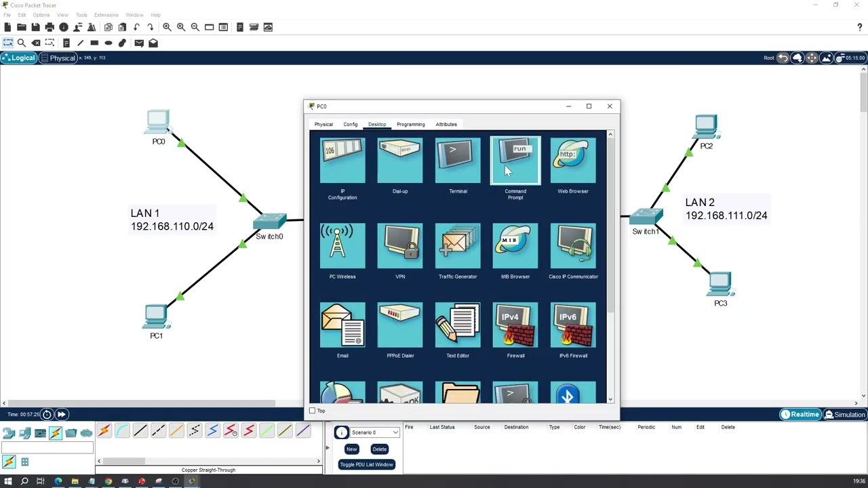Select the Draw Line tool
The image size is (868, 488).
coord(80,43)
